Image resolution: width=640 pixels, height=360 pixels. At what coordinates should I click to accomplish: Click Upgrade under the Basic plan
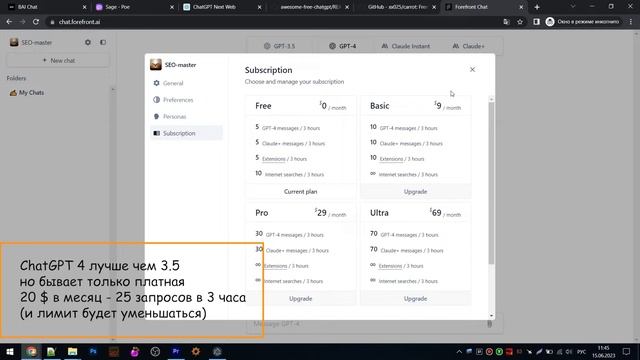tap(416, 191)
